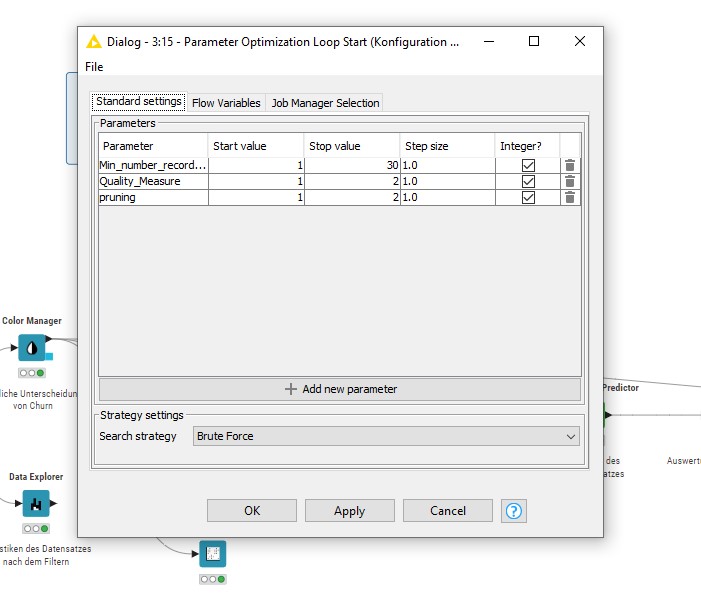Select the pruning parameter name cell

(x=153, y=198)
